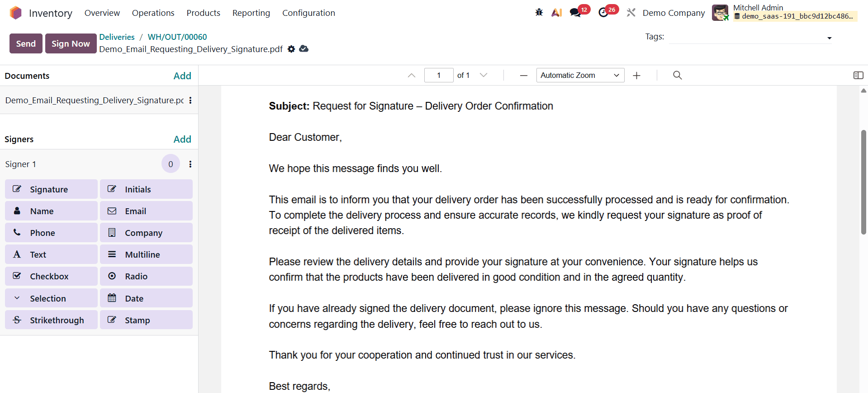This screenshot has height=393, width=868.
Task: Open the debug bug icon menu
Action: [x=539, y=12]
